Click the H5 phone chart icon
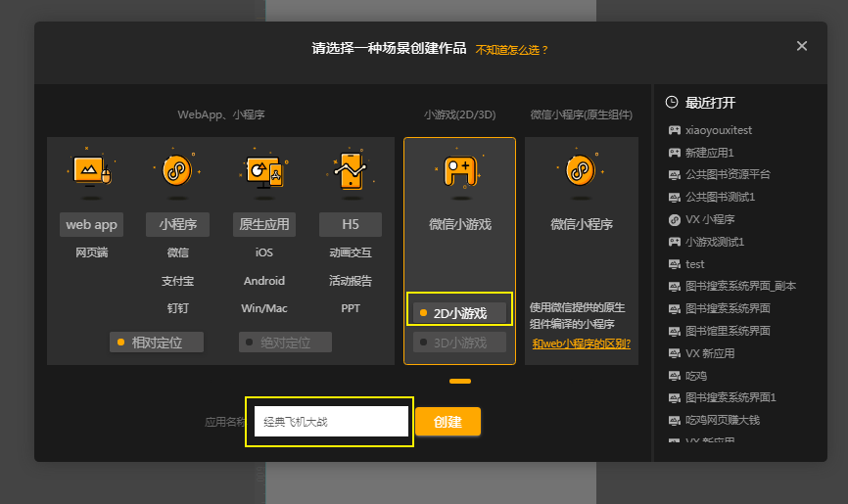This screenshot has width=848, height=504. [351, 171]
